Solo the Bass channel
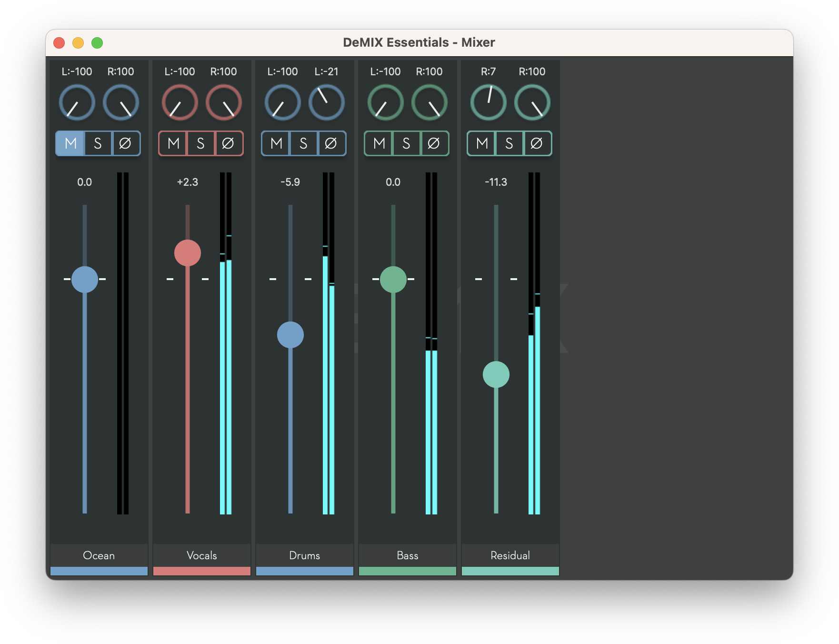This screenshot has width=839, height=644. click(406, 143)
